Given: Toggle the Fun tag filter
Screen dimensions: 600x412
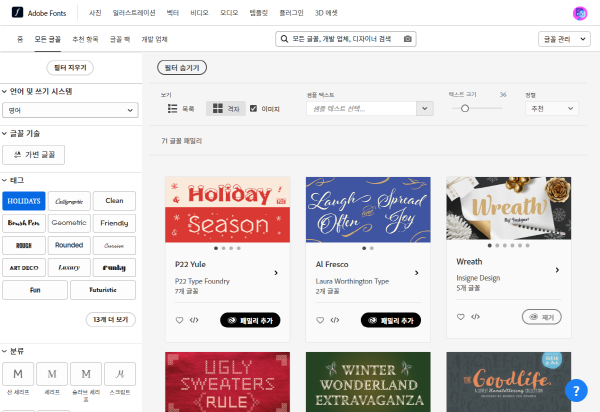Looking at the screenshot, I should point(35,290).
